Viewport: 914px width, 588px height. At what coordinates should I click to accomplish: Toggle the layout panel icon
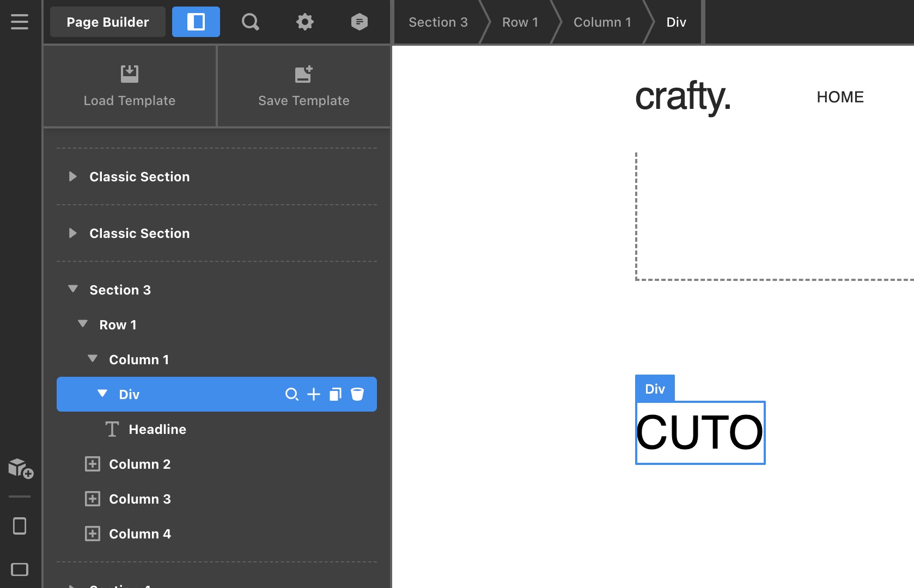click(196, 22)
